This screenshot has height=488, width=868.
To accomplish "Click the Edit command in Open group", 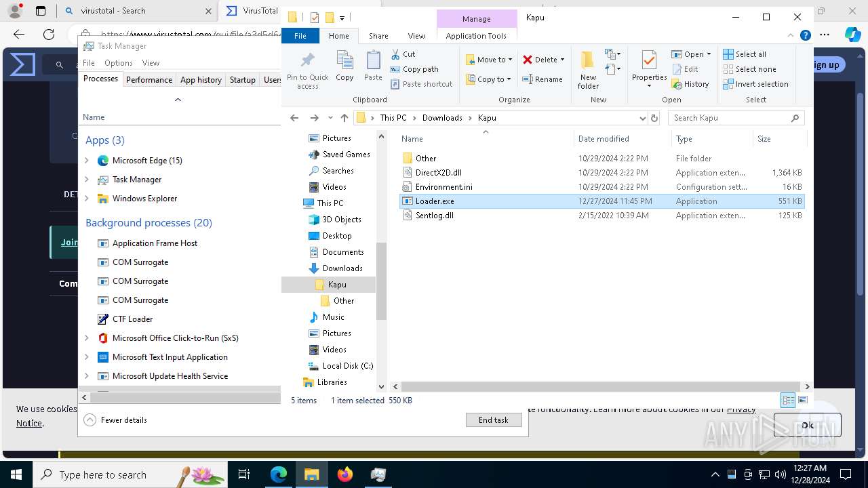I will (x=685, y=69).
